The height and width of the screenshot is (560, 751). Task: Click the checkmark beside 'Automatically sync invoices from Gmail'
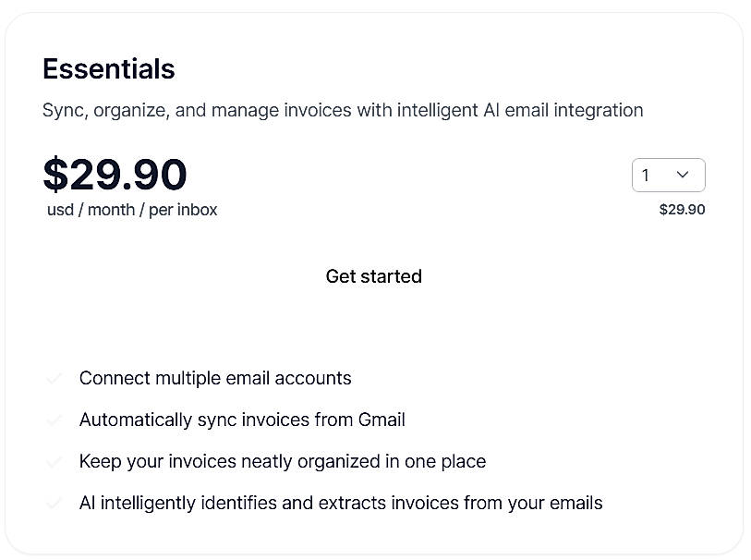pyautogui.click(x=54, y=420)
